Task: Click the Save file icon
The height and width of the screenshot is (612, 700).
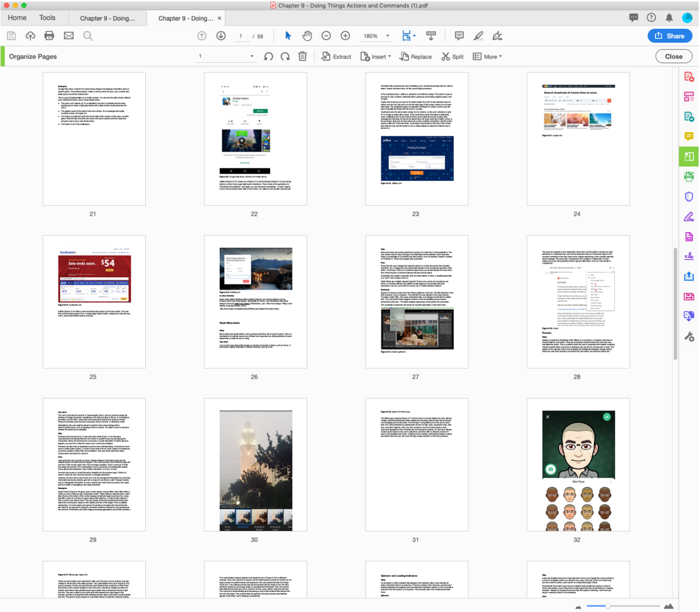Action: point(11,36)
